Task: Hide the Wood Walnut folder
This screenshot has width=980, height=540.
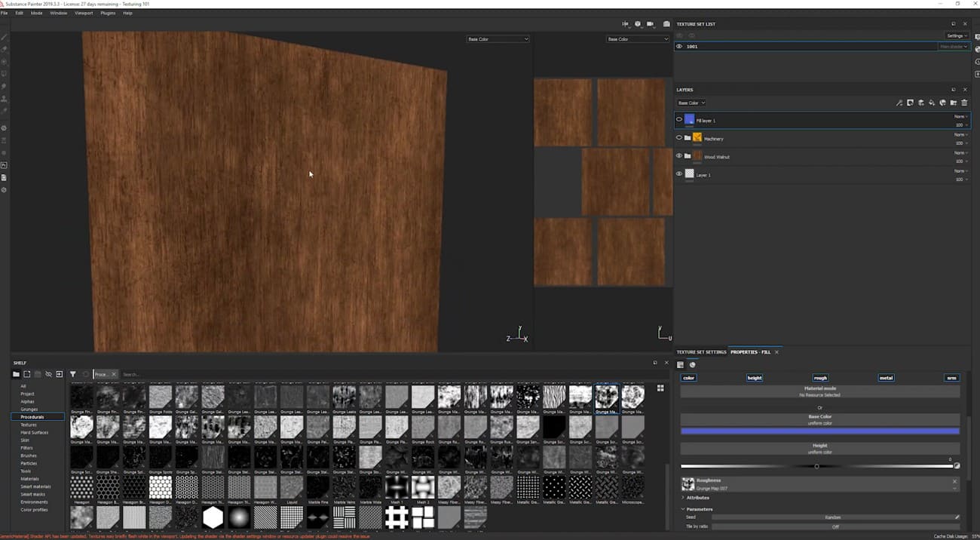Action: pyautogui.click(x=679, y=156)
